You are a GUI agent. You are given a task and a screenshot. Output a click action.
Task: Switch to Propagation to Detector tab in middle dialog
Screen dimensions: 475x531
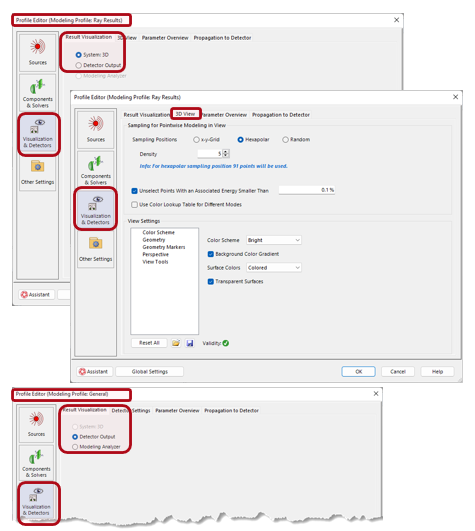pos(281,115)
